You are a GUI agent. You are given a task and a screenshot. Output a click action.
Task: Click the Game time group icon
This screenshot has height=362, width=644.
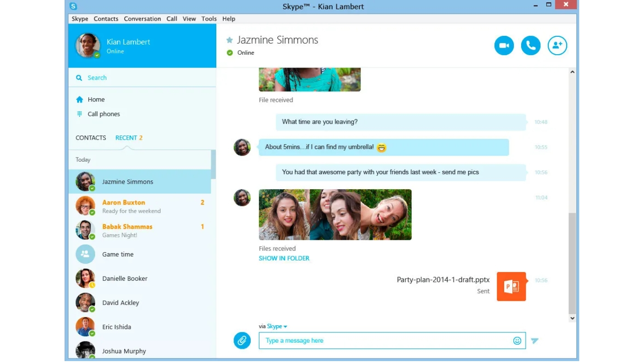point(85,254)
